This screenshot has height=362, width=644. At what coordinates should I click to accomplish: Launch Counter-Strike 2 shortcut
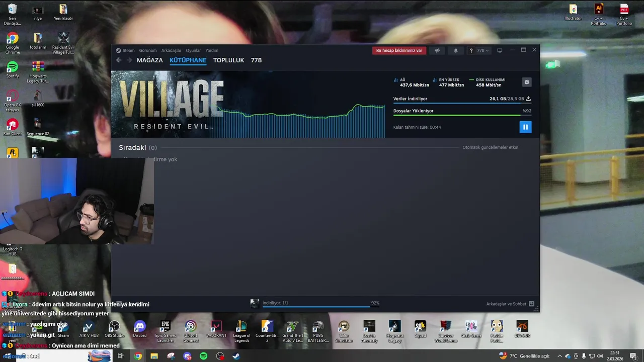[267, 332]
